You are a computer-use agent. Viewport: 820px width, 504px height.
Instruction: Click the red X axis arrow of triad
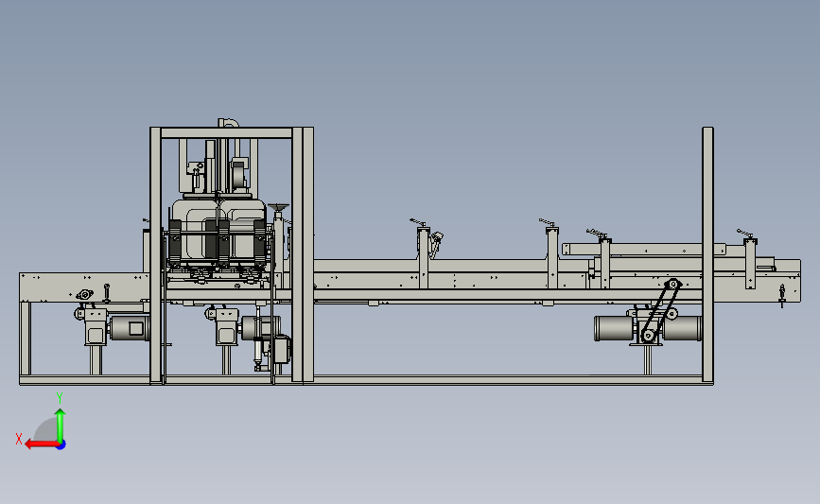[42, 444]
